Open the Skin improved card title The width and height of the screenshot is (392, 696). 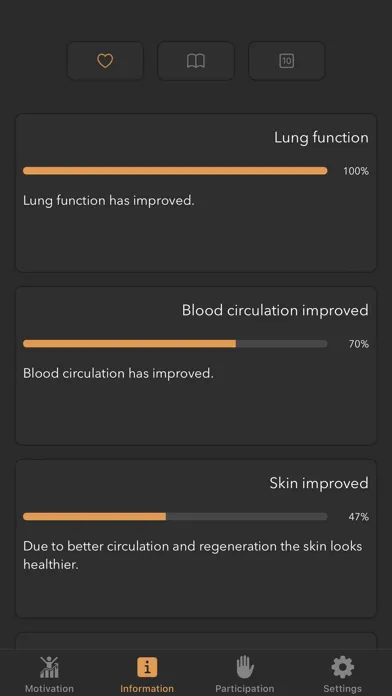[x=319, y=483]
